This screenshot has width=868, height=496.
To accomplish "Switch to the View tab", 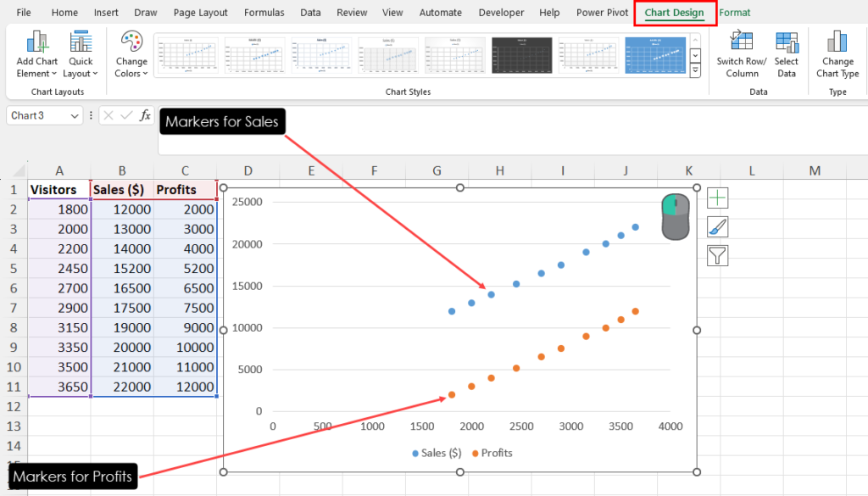I will pos(392,12).
